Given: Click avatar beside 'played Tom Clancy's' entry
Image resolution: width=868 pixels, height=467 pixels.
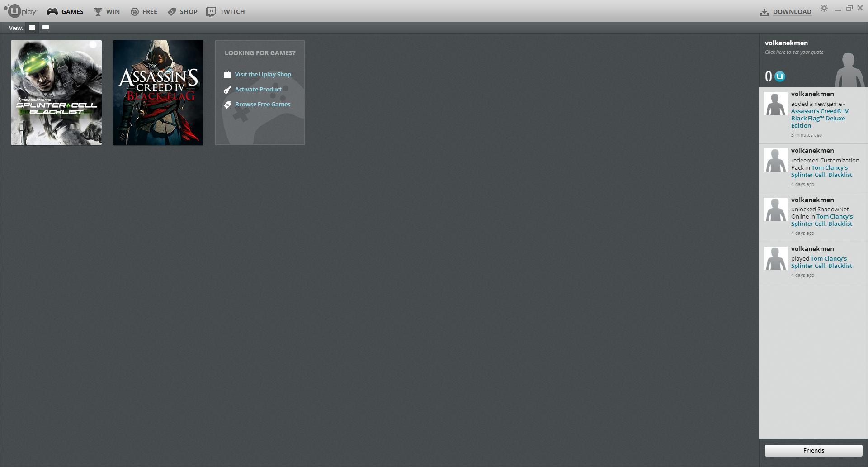Looking at the screenshot, I should click(x=775, y=258).
